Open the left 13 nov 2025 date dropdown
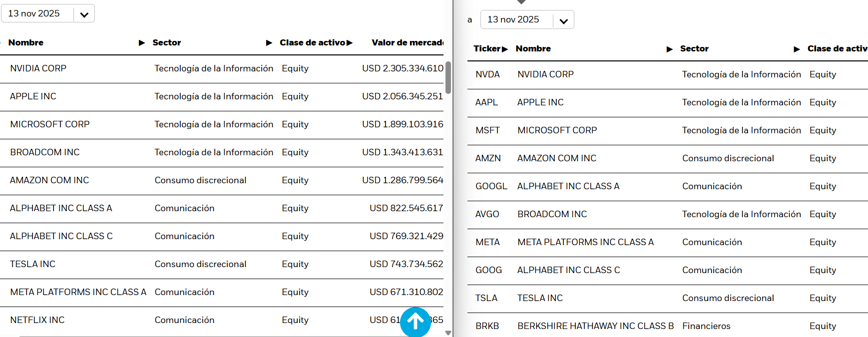This screenshot has height=337, width=868. (x=47, y=13)
